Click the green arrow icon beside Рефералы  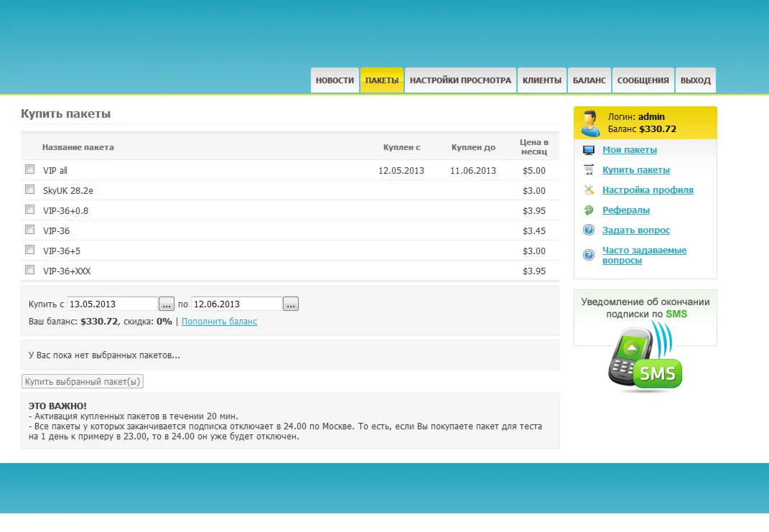(589, 210)
